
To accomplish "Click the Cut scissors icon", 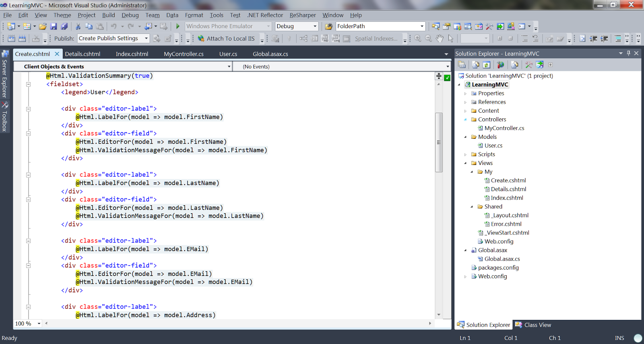I will tap(78, 27).
